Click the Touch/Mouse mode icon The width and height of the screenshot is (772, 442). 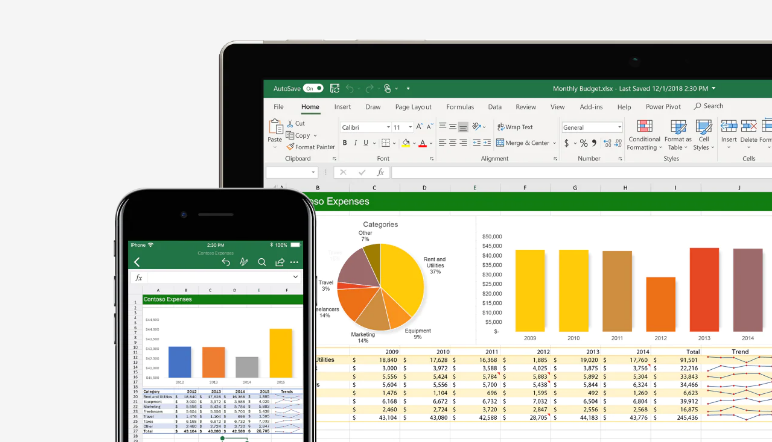[x=387, y=89]
